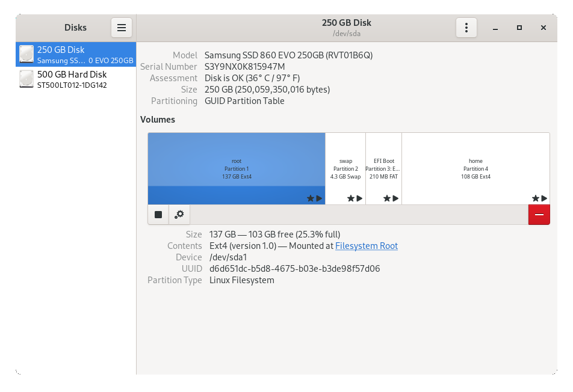Maximize the Disks window

point(519,28)
